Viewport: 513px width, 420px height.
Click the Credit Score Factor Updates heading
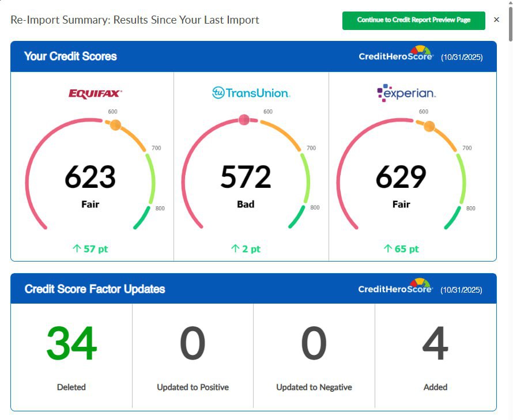click(x=95, y=289)
